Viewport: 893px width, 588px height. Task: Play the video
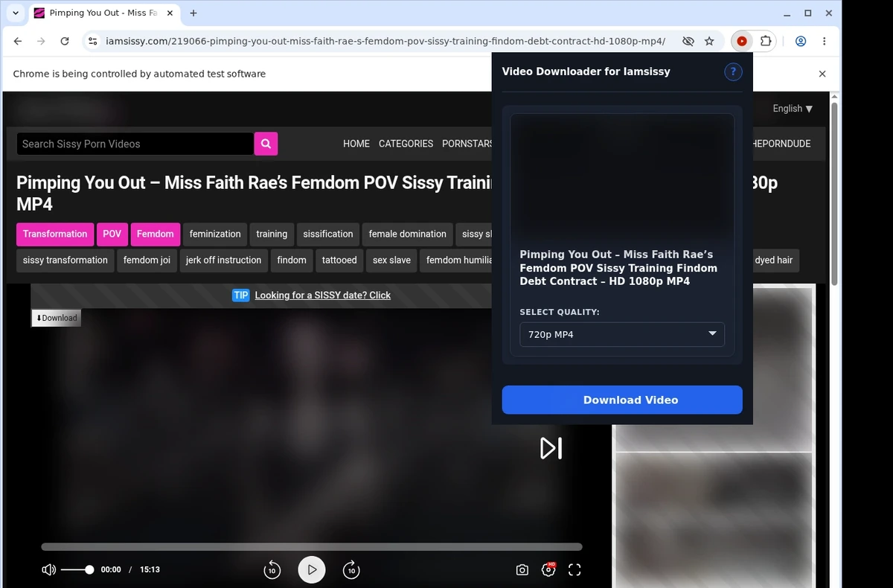tap(312, 570)
